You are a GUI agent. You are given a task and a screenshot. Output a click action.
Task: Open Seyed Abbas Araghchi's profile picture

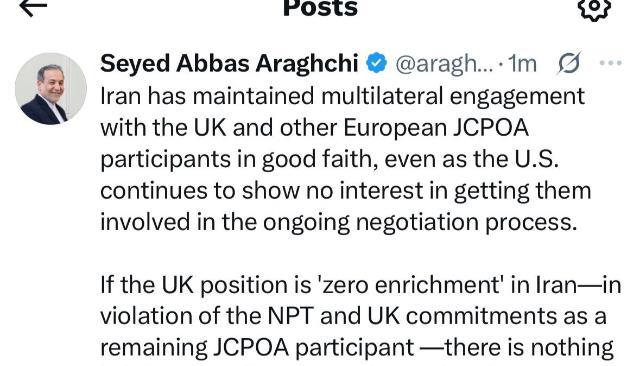pos(51,89)
